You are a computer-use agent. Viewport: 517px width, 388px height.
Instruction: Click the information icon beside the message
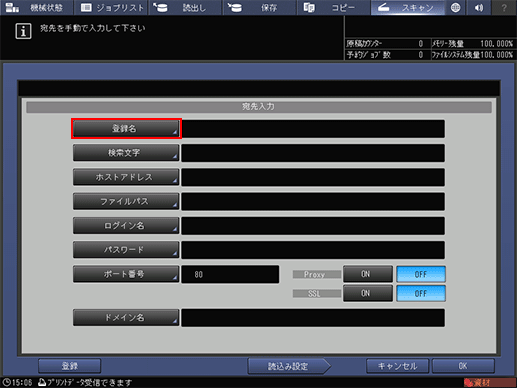(x=23, y=31)
